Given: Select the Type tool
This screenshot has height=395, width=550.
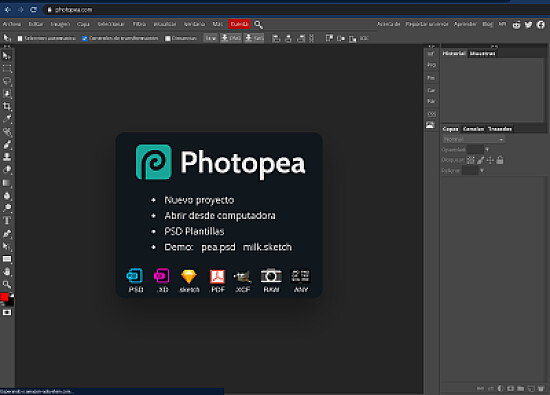Looking at the screenshot, I should coord(7,220).
